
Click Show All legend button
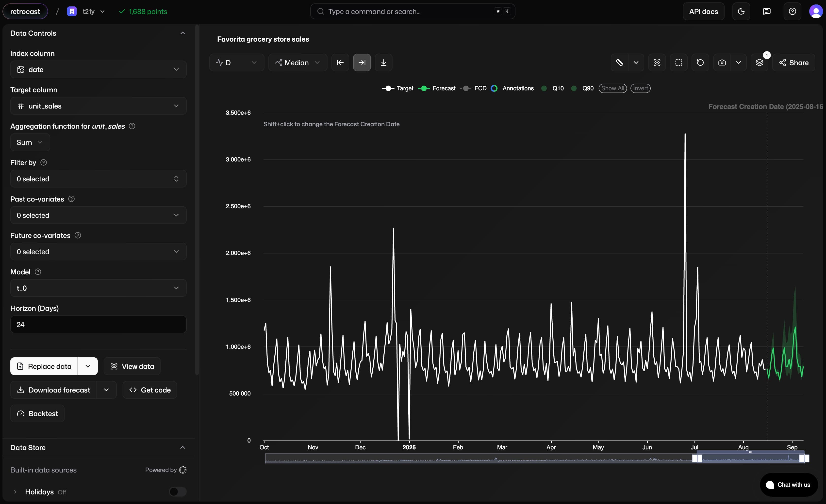(612, 88)
